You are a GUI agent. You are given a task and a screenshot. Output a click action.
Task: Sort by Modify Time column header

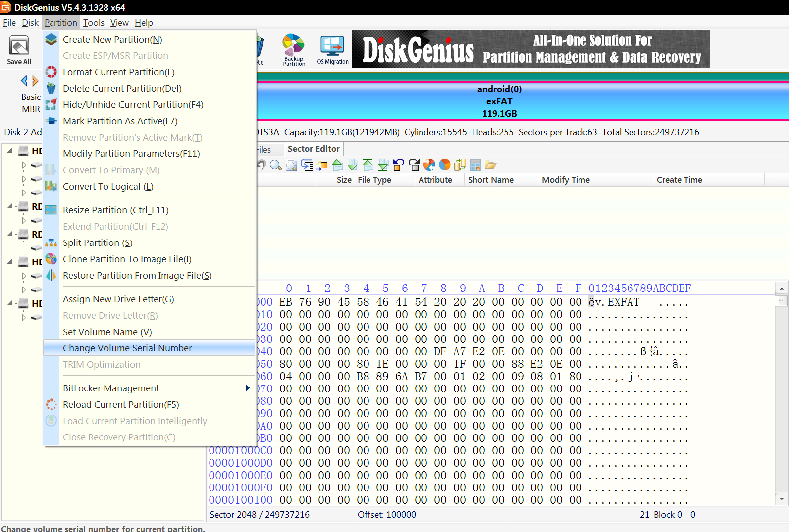pyautogui.click(x=566, y=180)
